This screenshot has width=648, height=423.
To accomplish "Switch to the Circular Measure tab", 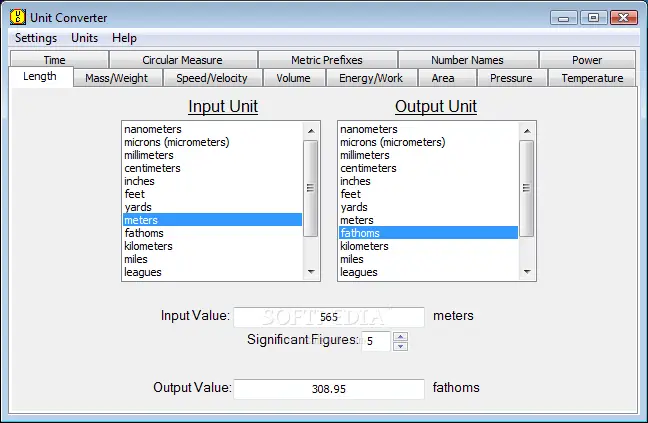I will point(182,60).
